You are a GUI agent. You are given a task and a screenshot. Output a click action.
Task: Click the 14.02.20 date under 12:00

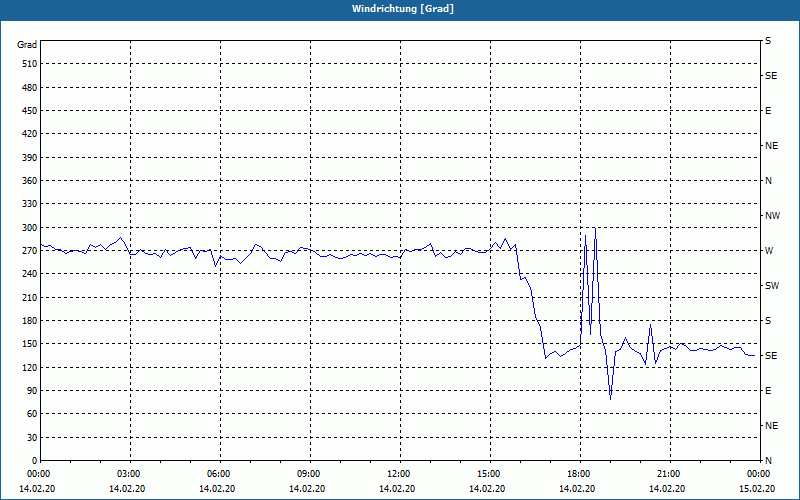click(397, 489)
